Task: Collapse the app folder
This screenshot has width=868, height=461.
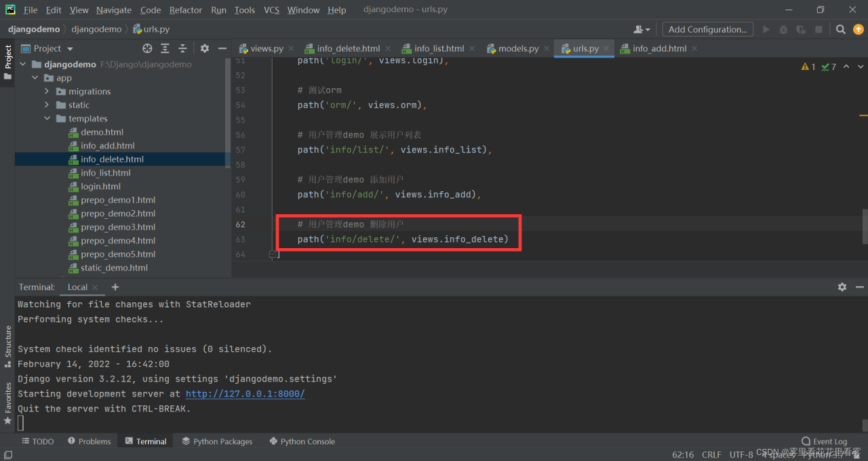Action: pos(35,78)
